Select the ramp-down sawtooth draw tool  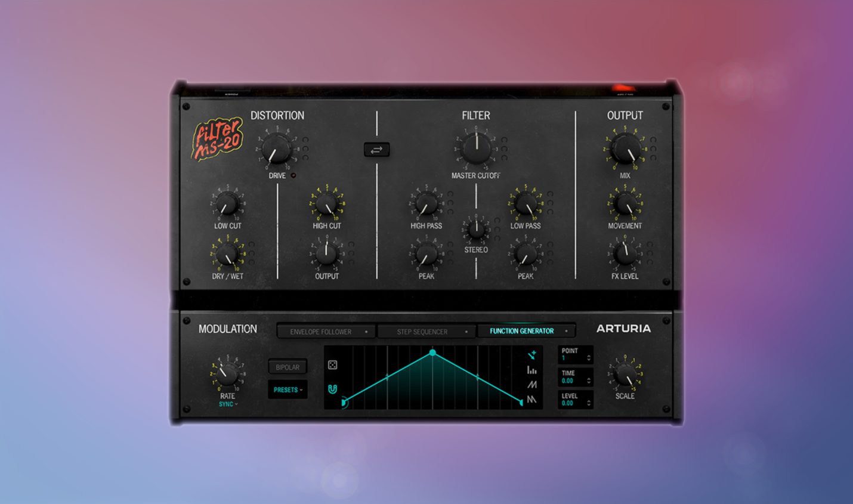click(531, 400)
